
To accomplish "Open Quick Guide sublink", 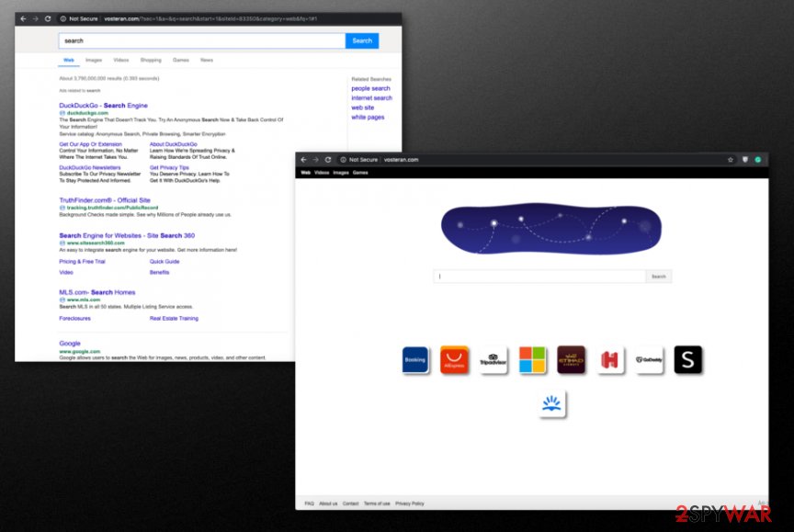I will (x=164, y=262).
